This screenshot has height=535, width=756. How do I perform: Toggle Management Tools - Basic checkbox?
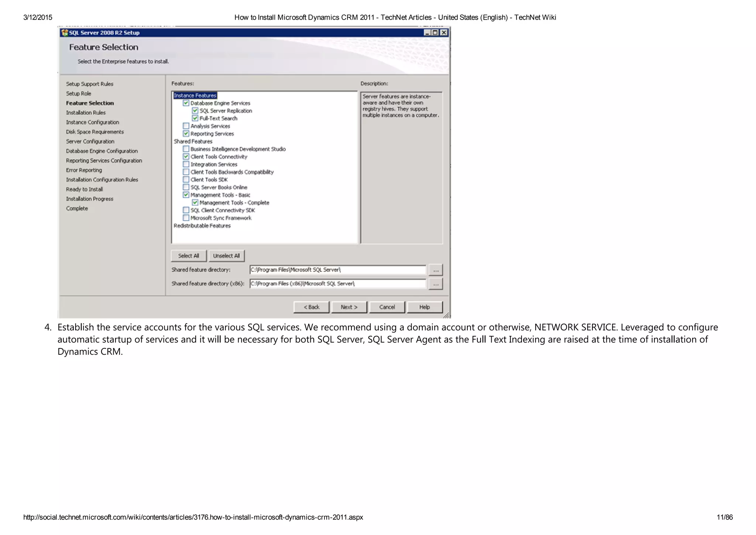(x=186, y=195)
